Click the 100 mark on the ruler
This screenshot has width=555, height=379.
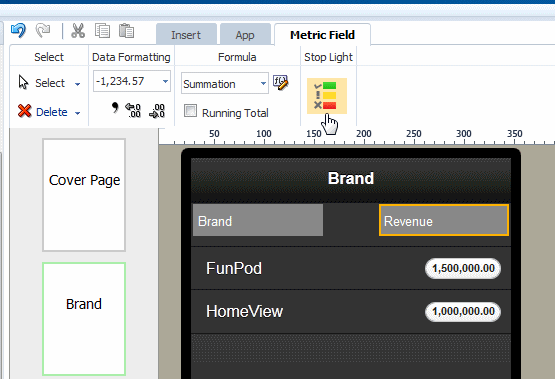pos(264,134)
